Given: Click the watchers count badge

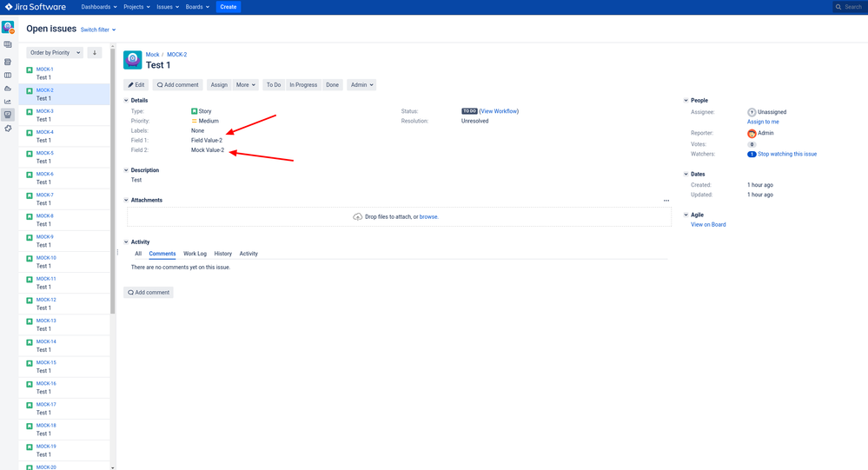Looking at the screenshot, I should tap(752, 155).
